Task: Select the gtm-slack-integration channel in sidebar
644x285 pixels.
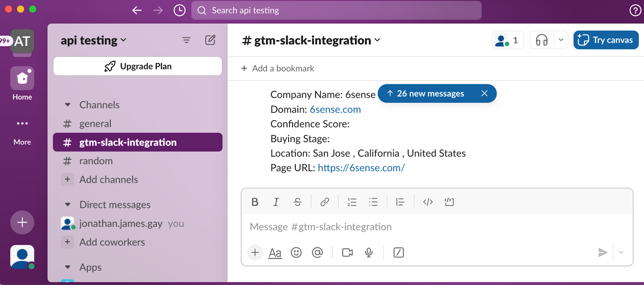Action: tap(138, 142)
